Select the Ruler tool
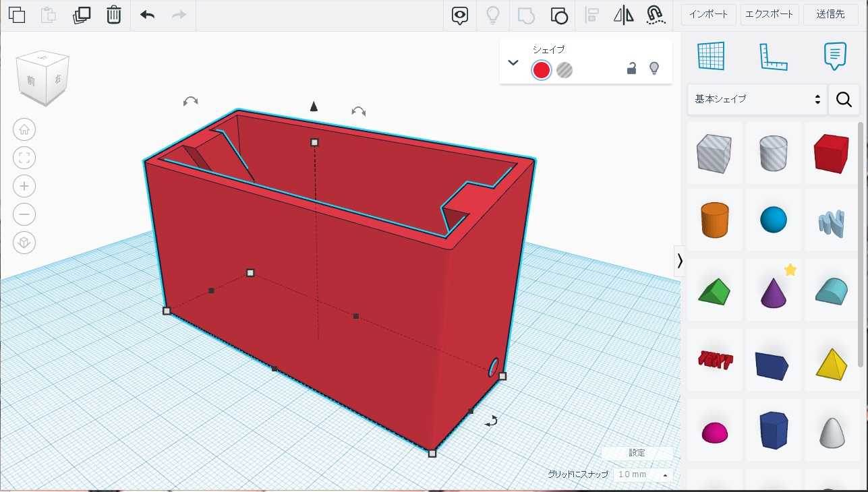The height and width of the screenshot is (492, 868). coord(773,57)
